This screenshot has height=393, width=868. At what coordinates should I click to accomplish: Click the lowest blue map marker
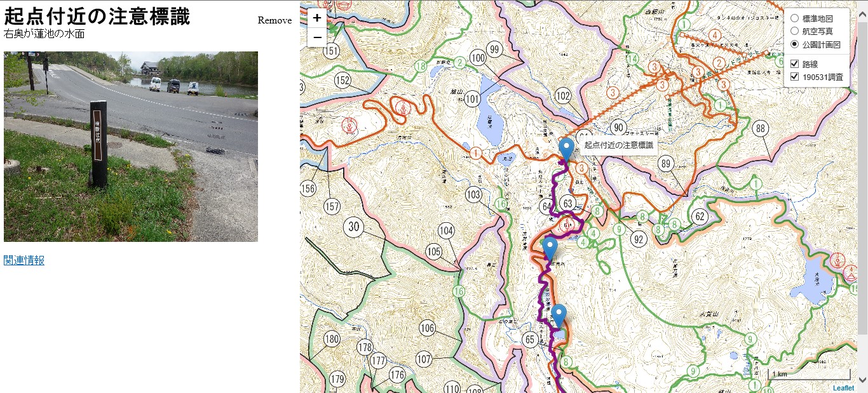[559, 316]
